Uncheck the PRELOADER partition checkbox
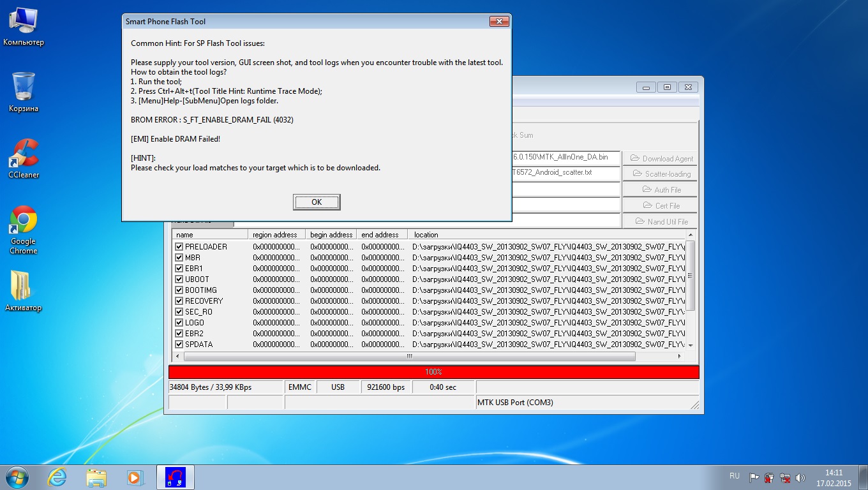Viewport: 868px width, 490px height. point(179,247)
